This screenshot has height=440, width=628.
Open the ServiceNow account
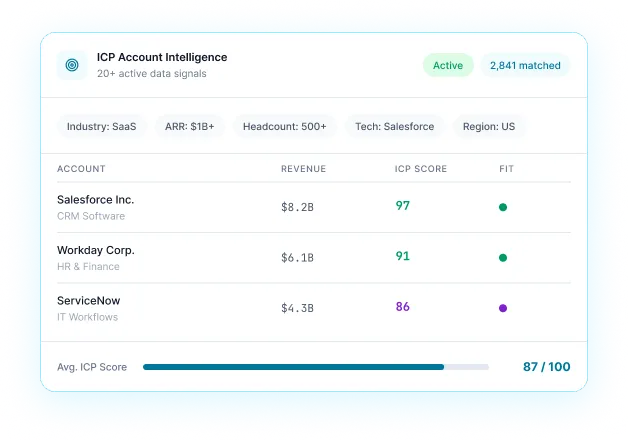[89, 301]
